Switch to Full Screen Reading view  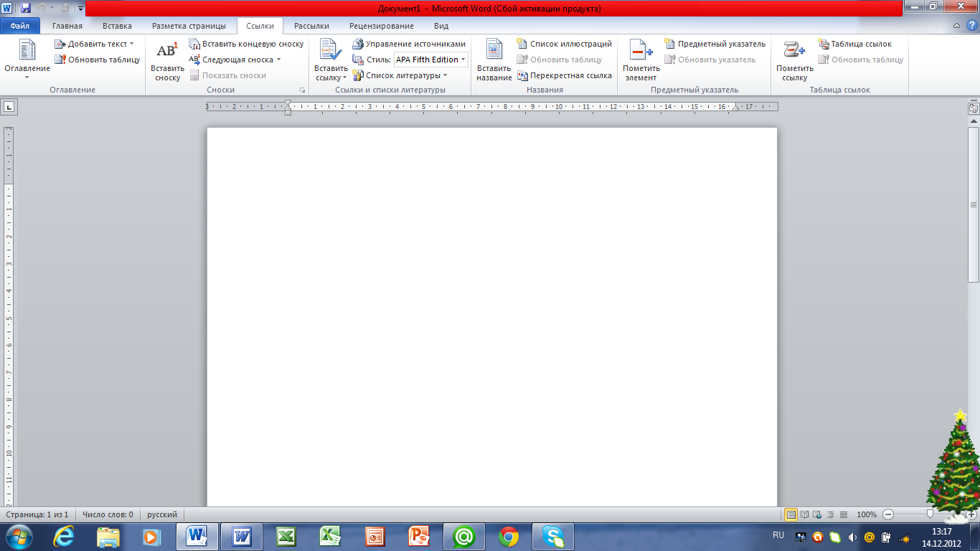pyautogui.click(x=805, y=514)
